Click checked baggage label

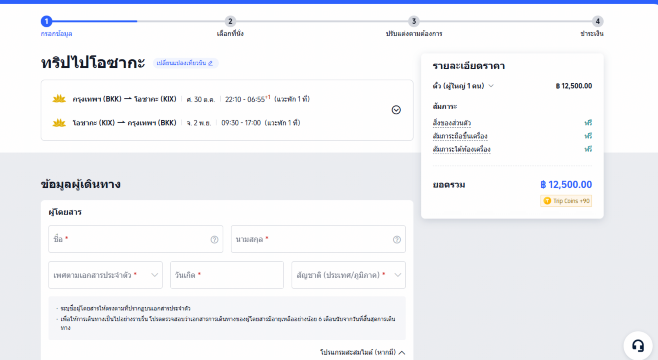462,149
